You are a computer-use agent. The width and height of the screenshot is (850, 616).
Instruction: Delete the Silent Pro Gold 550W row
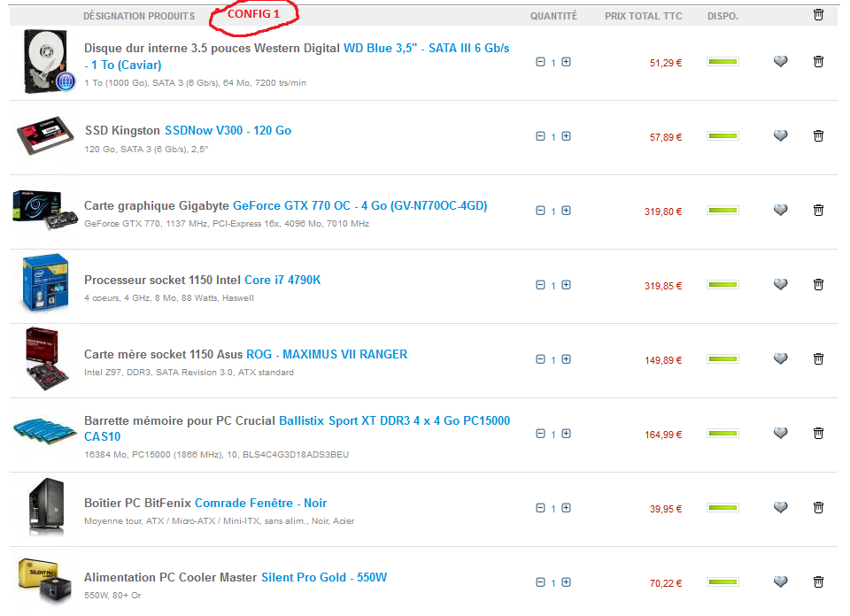[x=818, y=581]
